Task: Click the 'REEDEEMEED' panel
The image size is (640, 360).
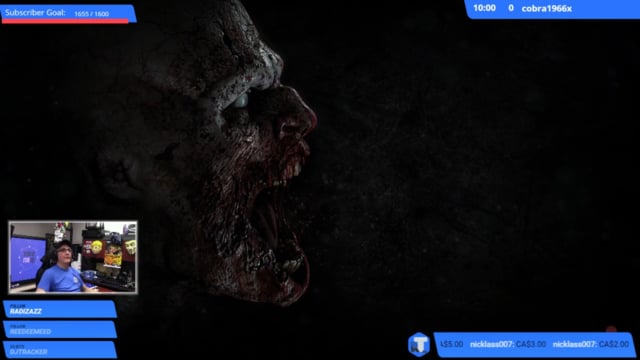Action: point(60,329)
